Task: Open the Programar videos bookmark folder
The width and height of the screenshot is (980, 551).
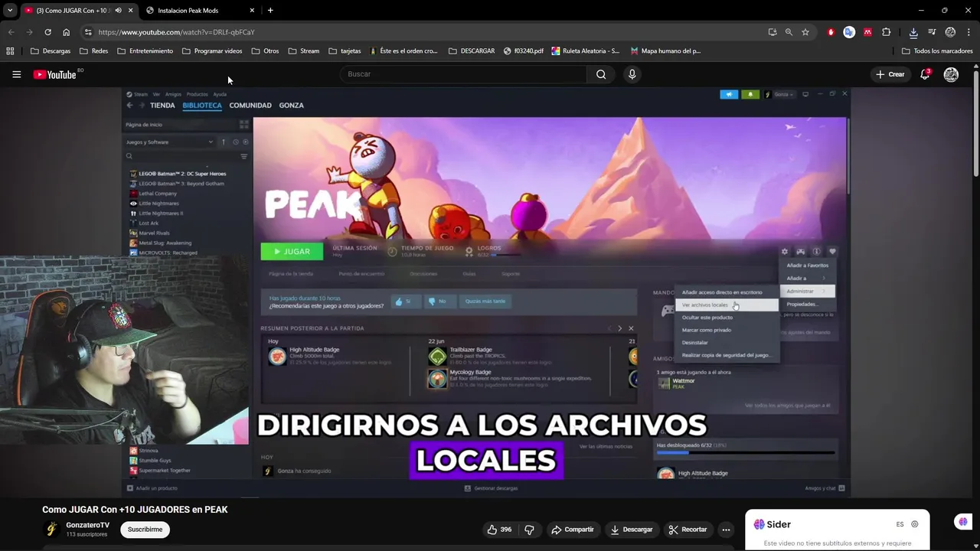Action: pyautogui.click(x=212, y=51)
